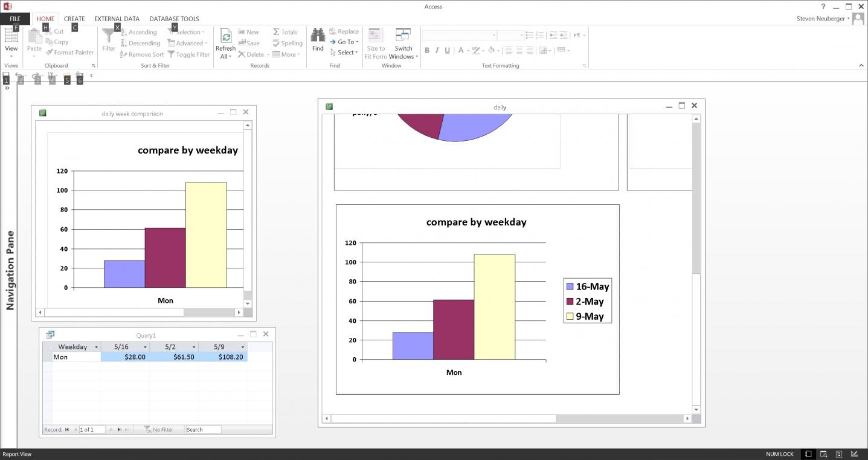Click the Search box in Query1
Viewport: 868px width, 460px height.
tap(204, 430)
